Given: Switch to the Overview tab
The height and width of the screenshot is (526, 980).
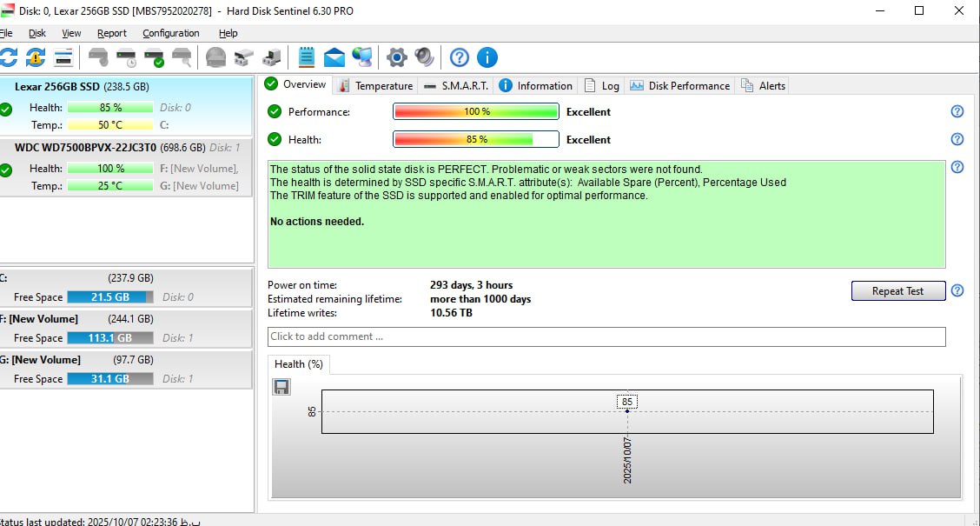Looking at the screenshot, I should click(295, 83).
